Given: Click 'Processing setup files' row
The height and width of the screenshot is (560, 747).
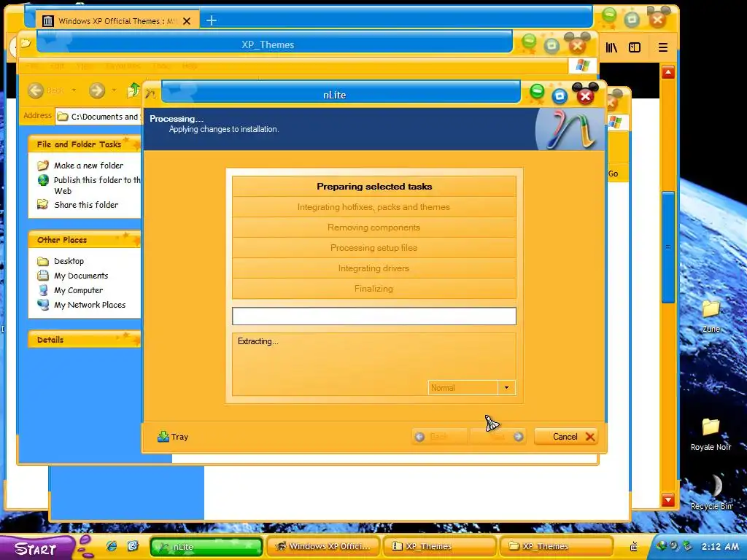Looking at the screenshot, I should 374,248.
